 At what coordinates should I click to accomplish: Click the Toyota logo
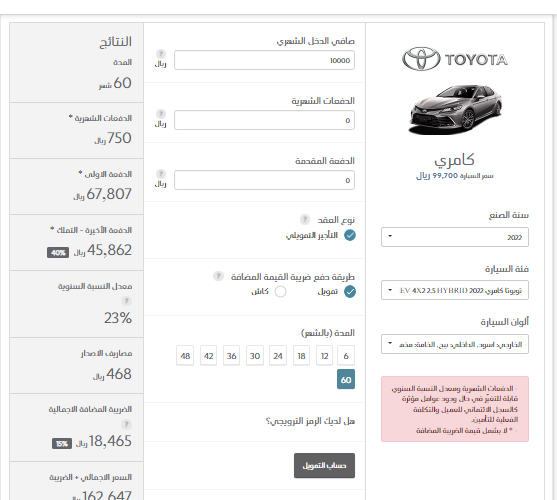(x=455, y=59)
